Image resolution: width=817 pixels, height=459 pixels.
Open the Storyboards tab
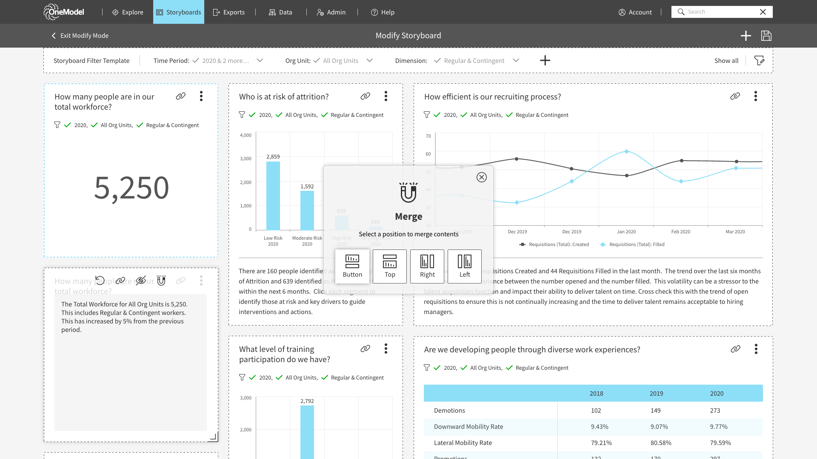[x=179, y=12]
